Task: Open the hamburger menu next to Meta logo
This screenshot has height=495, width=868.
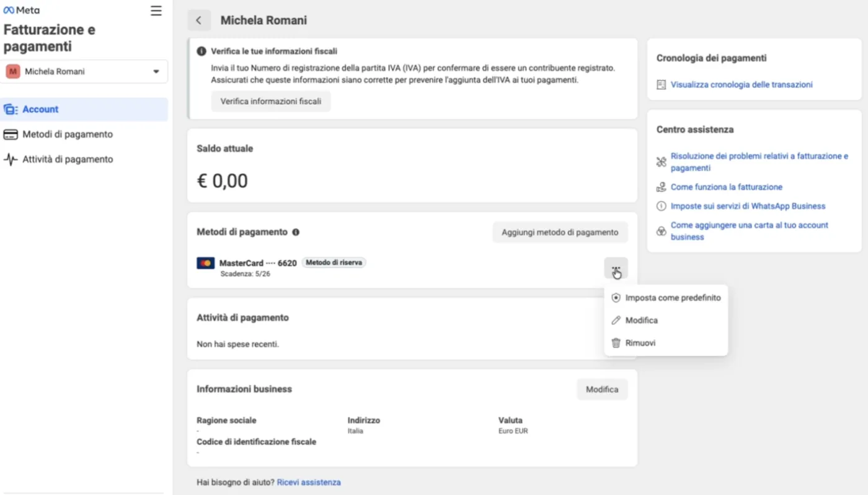Action: [x=156, y=11]
